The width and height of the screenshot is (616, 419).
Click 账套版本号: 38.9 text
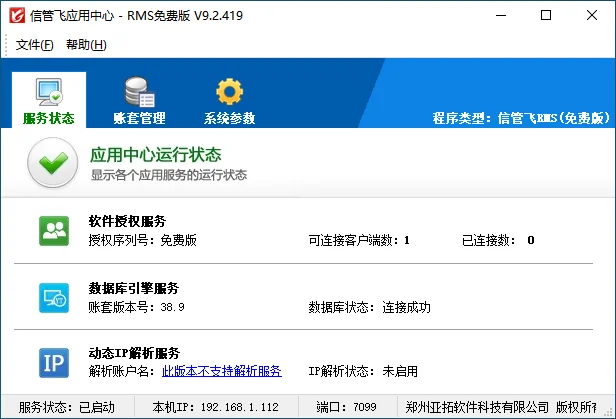pyautogui.click(x=136, y=307)
